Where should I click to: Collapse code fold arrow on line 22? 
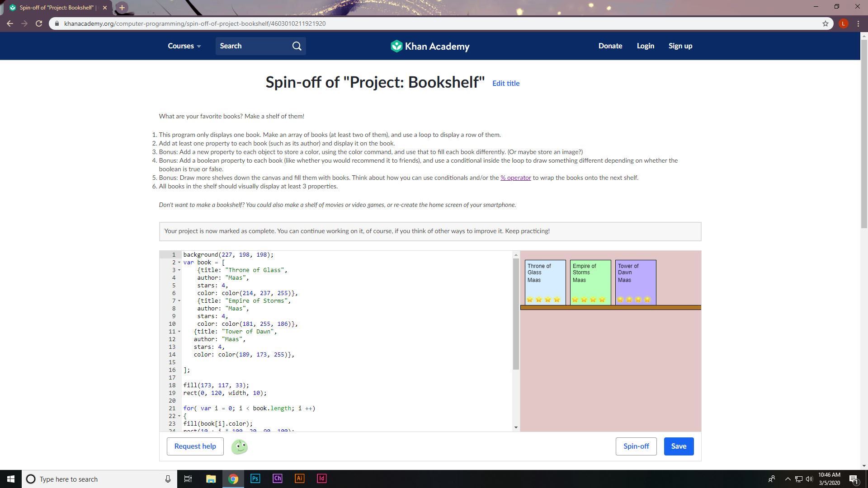pyautogui.click(x=179, y=416)
